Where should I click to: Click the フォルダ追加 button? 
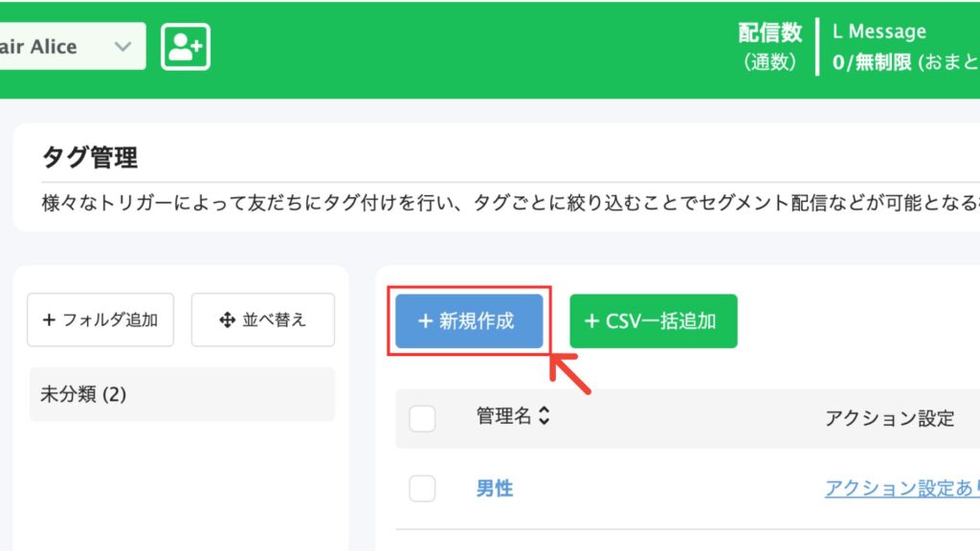pos(100,320)
